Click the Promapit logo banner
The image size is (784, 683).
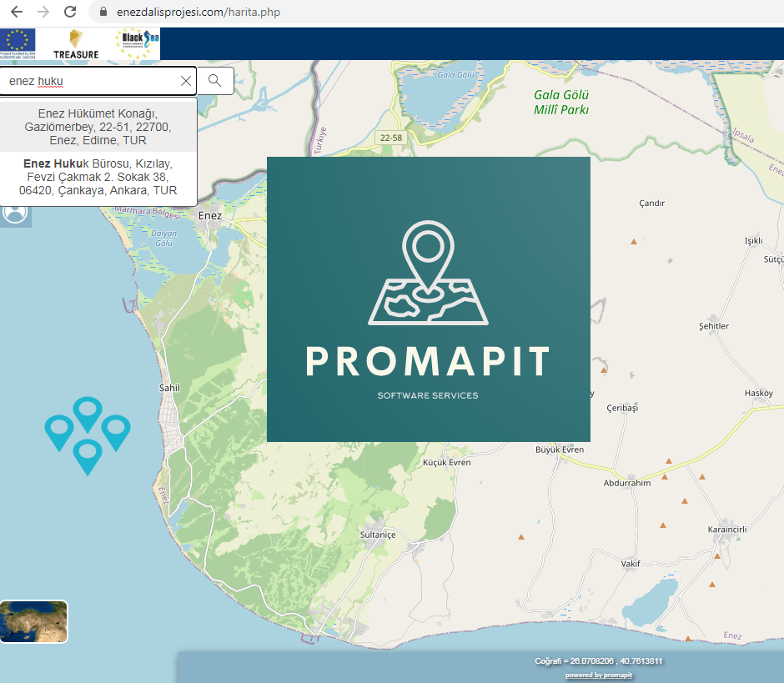click(428, 299)
